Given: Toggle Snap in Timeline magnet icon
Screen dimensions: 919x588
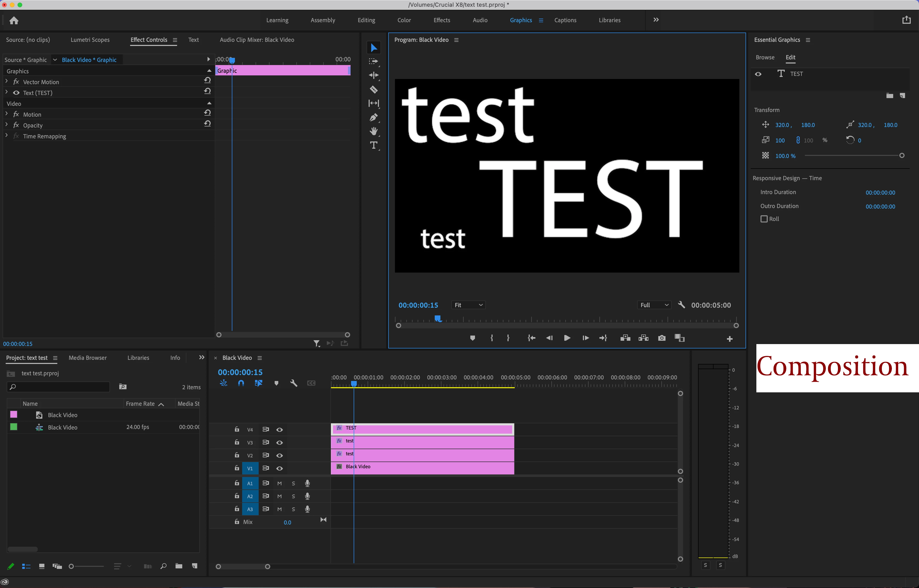Looking at the screenshot, I should tap(241, 383).
